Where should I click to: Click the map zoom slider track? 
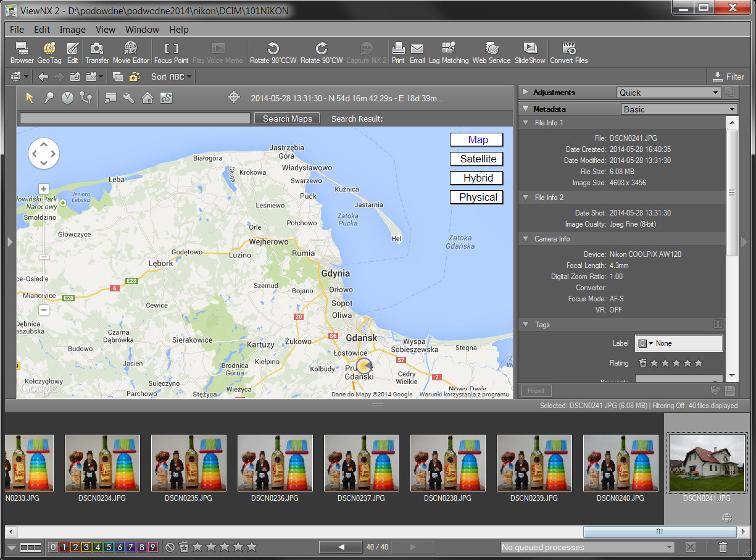[x=44, y=249]
